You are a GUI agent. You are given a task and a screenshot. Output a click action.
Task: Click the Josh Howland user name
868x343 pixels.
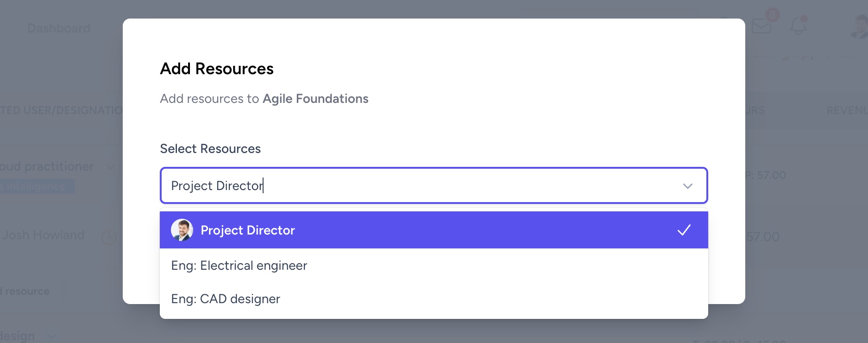click(43, 235)
